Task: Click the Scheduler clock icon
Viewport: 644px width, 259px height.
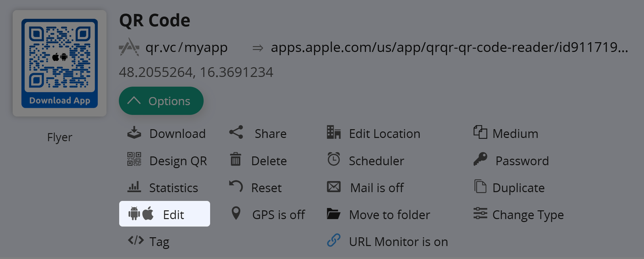Action: click(334, 160)
